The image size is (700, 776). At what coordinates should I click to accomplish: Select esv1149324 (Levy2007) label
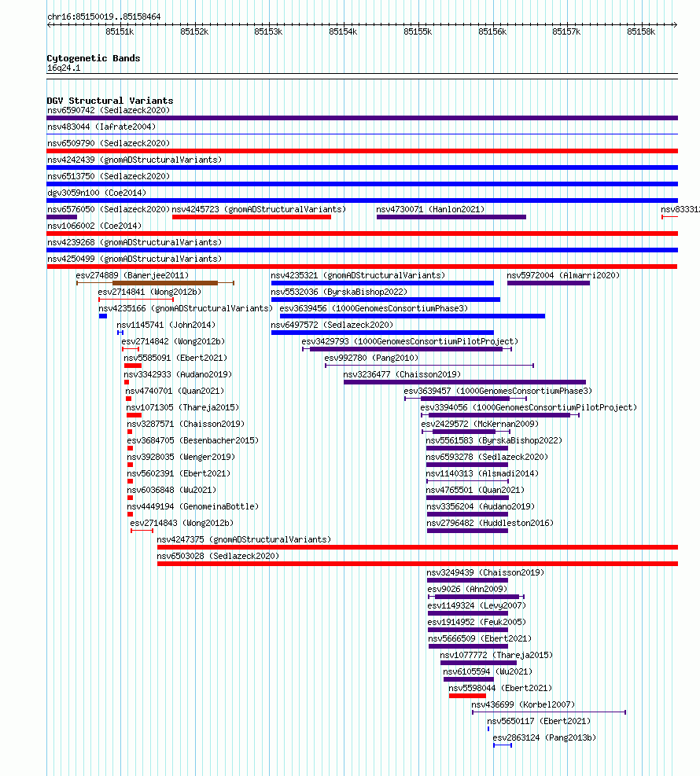[477, 605]
